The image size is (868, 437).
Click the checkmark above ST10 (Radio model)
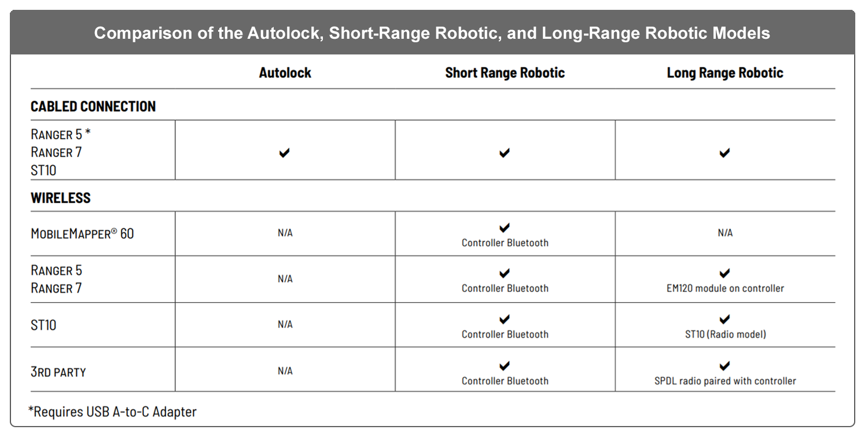coord(724,319)
